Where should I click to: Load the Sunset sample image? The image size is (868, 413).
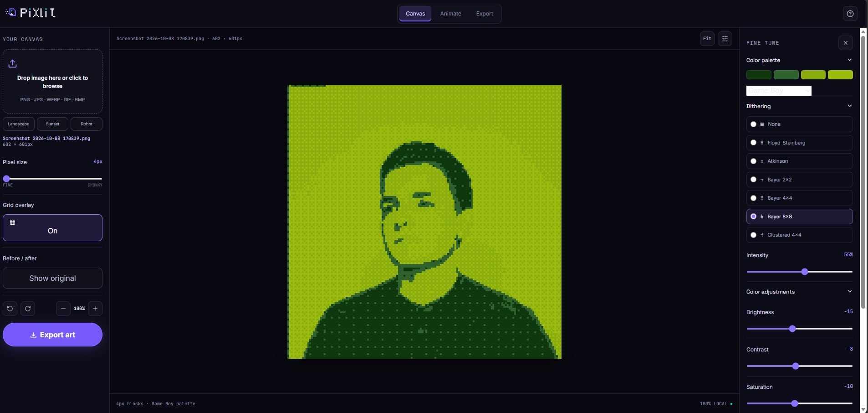[x=52, y=124]
